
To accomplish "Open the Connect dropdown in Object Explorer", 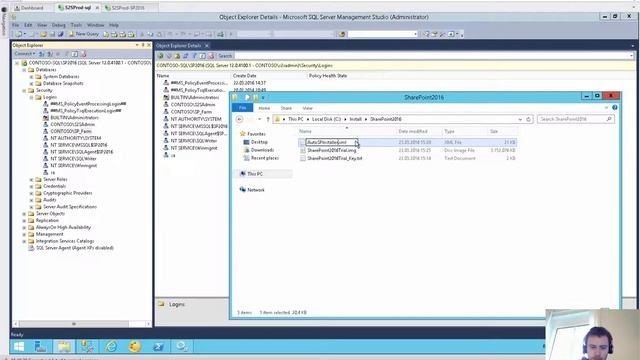I will pyautogui.click(x=24, y=54).
